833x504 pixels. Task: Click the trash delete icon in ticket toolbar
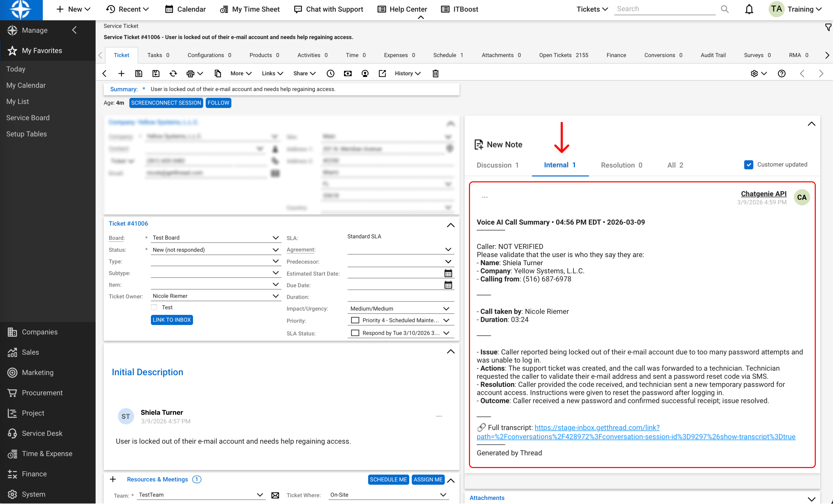pos(436,73)
